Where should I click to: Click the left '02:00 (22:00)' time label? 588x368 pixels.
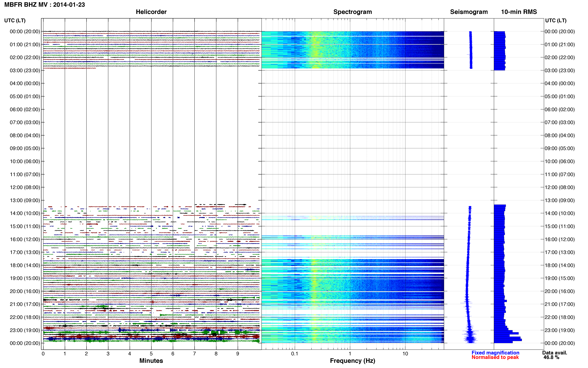tap(25, 57)
